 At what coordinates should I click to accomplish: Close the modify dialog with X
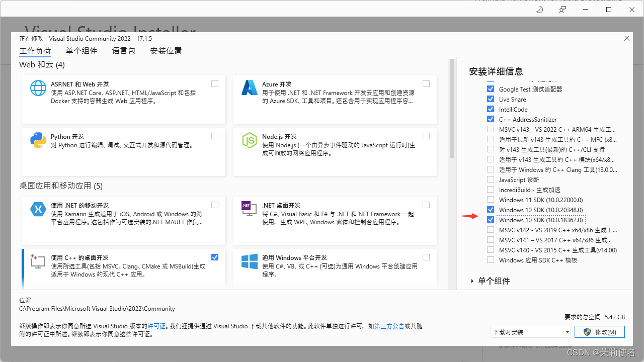tap(627, 38)
